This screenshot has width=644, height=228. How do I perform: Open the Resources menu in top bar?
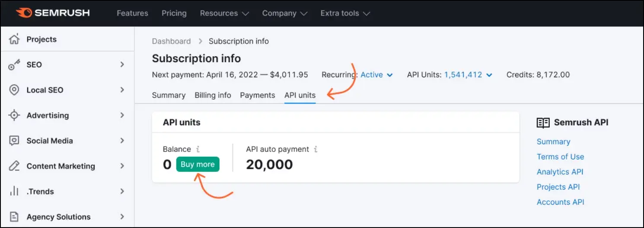pos(224,13)
